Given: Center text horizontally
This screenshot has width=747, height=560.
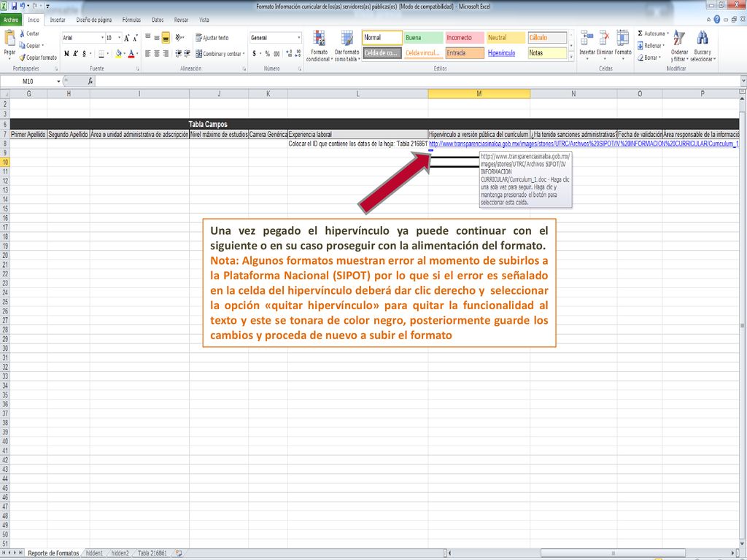Looking at the screenshot, I should coord(157,53).
